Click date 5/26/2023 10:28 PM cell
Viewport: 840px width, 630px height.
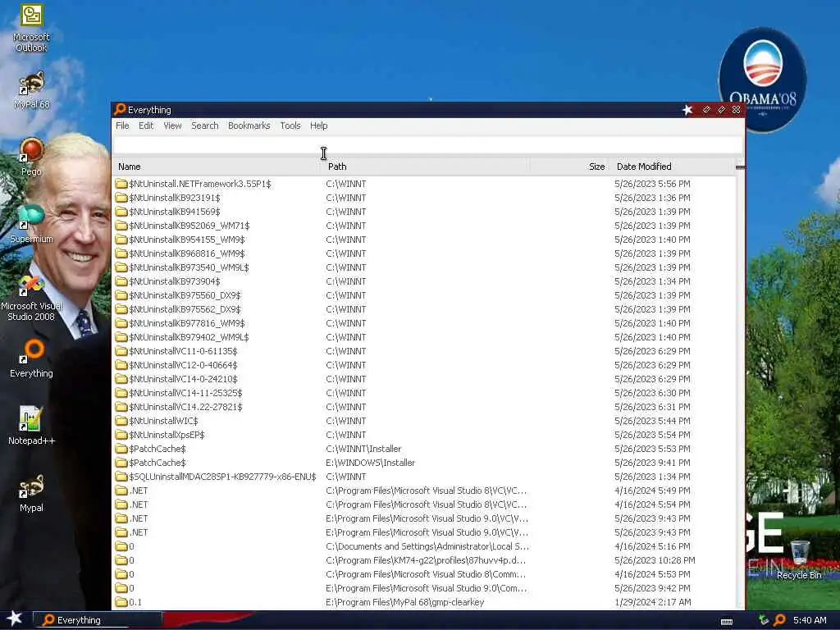point(655,559)
